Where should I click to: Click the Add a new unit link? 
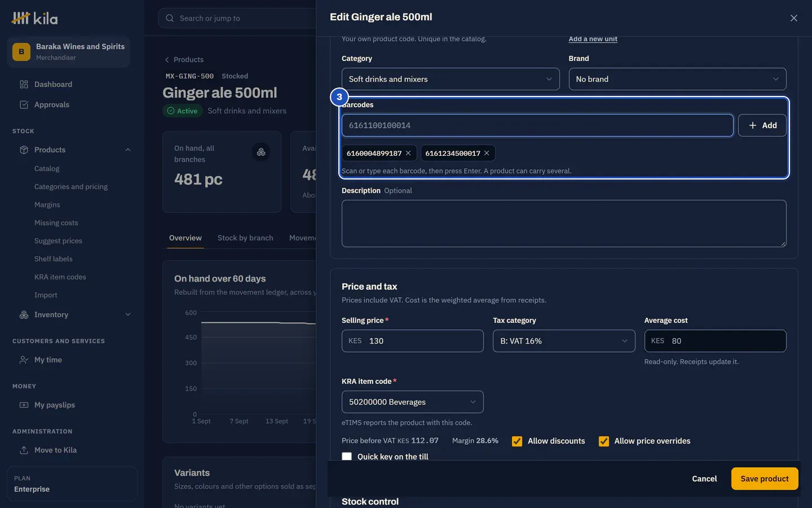tap(593, 39)
